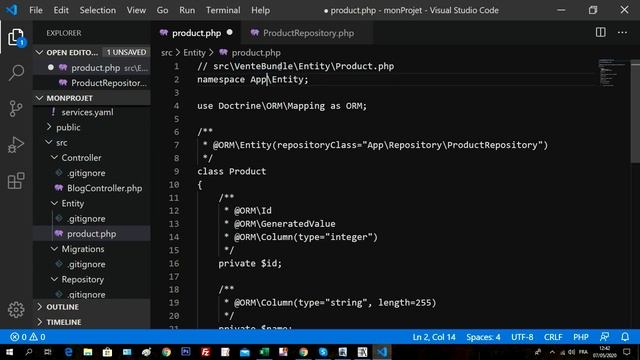The image size is (640, 360).
Task: Switch to the product.php editor tab
Action: pyautogui.click(x=196, y=33)
